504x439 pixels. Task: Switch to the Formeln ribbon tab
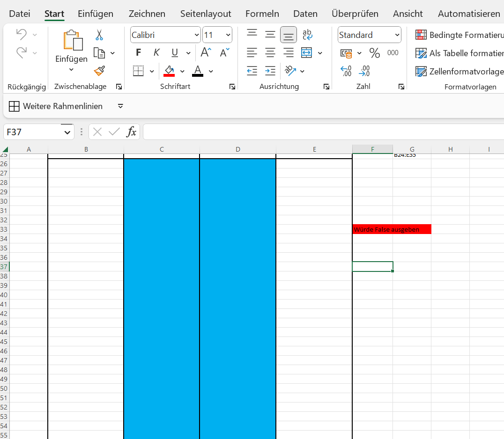262,14
